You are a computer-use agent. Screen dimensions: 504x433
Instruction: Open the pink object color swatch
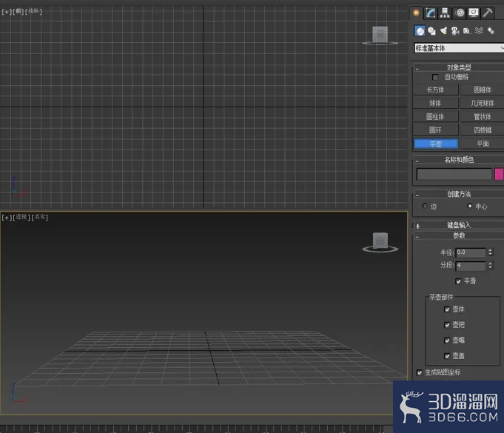click(x=499, y=174)
